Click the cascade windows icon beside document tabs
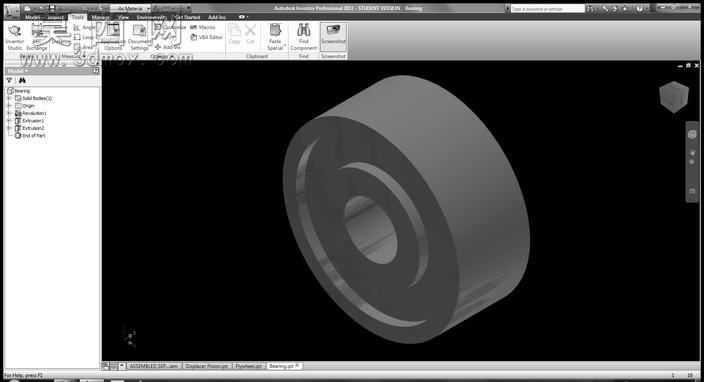Screen dimensions: 704x382 106,366
